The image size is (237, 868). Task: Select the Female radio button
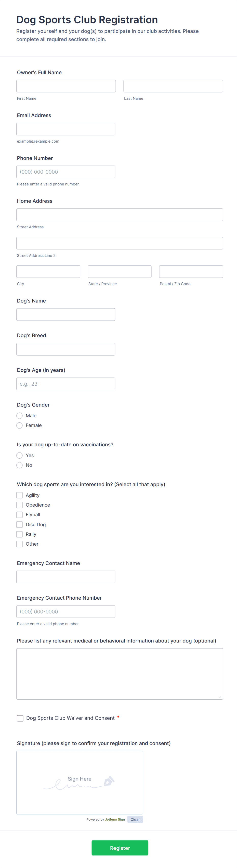tap(20, 425)
